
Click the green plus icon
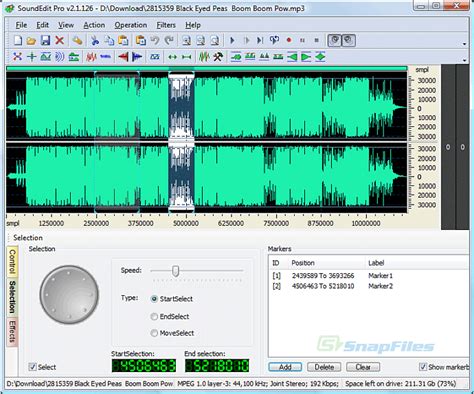[x=32, y=57]
